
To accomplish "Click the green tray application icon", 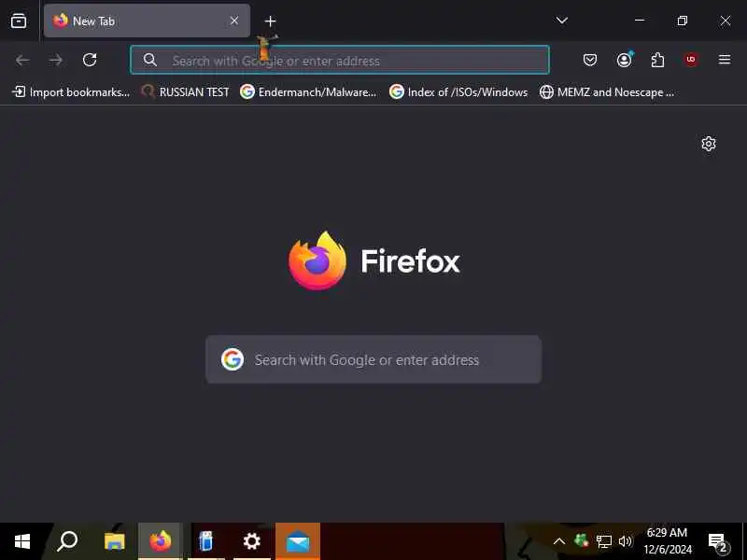I will click(581, 541).
